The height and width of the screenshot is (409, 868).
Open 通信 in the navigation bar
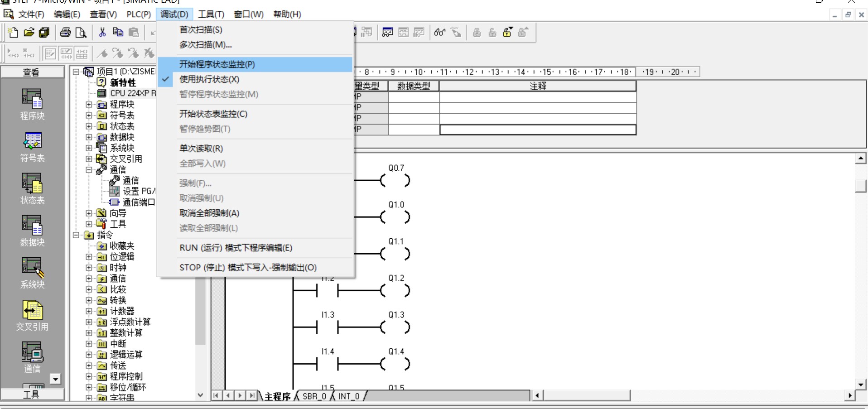coord(32,357)
